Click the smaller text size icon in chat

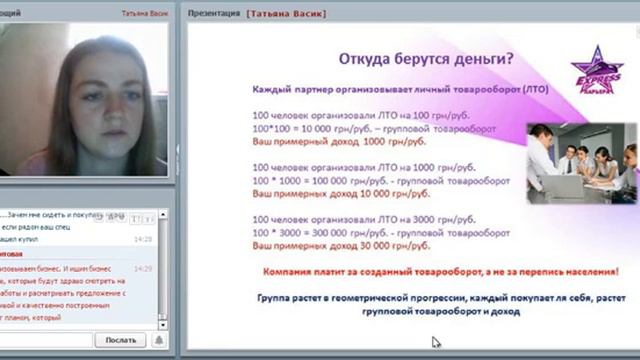coord(149,219)
